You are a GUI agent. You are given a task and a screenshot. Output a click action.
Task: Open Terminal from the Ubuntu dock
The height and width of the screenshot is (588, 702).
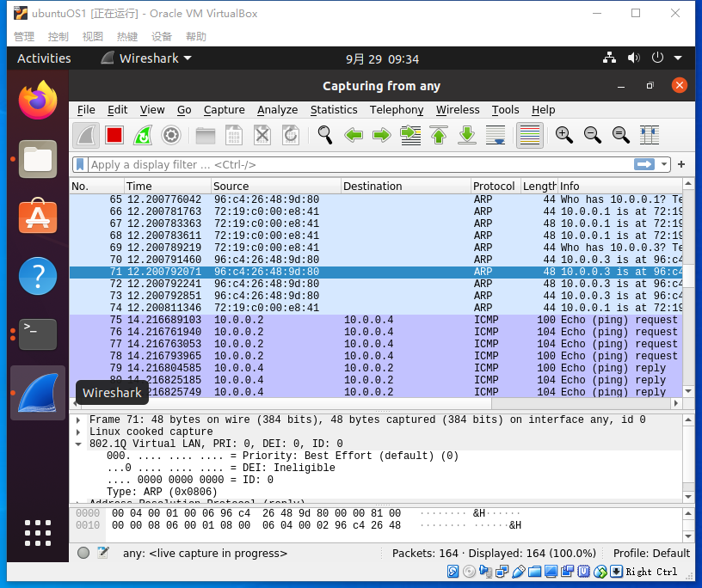point(38,334)
